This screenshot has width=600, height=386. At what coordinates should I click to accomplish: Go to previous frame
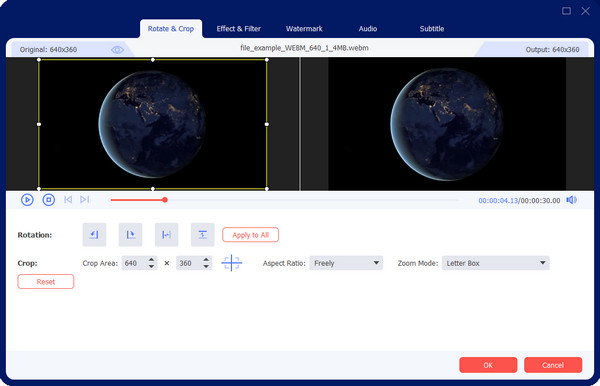[68, 200]
